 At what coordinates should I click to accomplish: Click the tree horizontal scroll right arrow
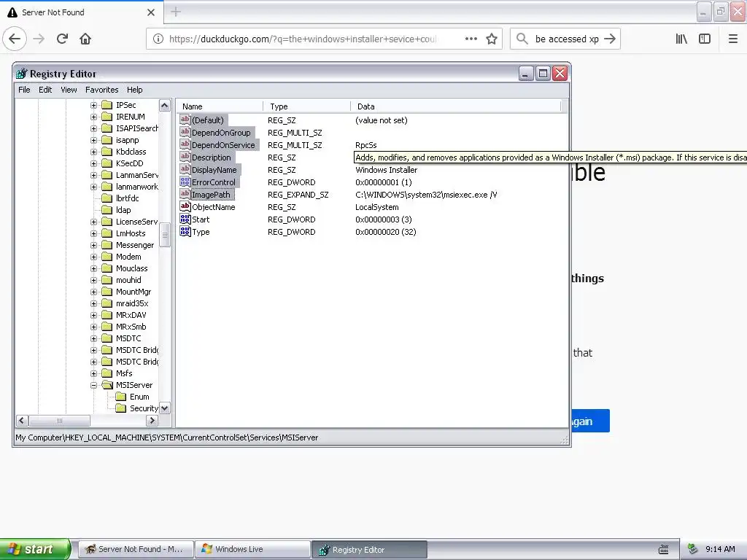tap(152, 421)
